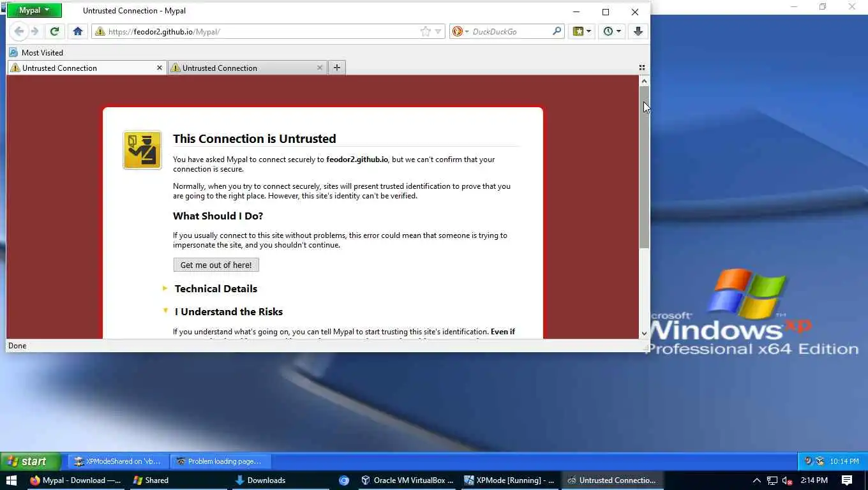The height and width of the screenshot is (490, 868).
Task: Open a new tab with the plus button
Action: point(337,68)
